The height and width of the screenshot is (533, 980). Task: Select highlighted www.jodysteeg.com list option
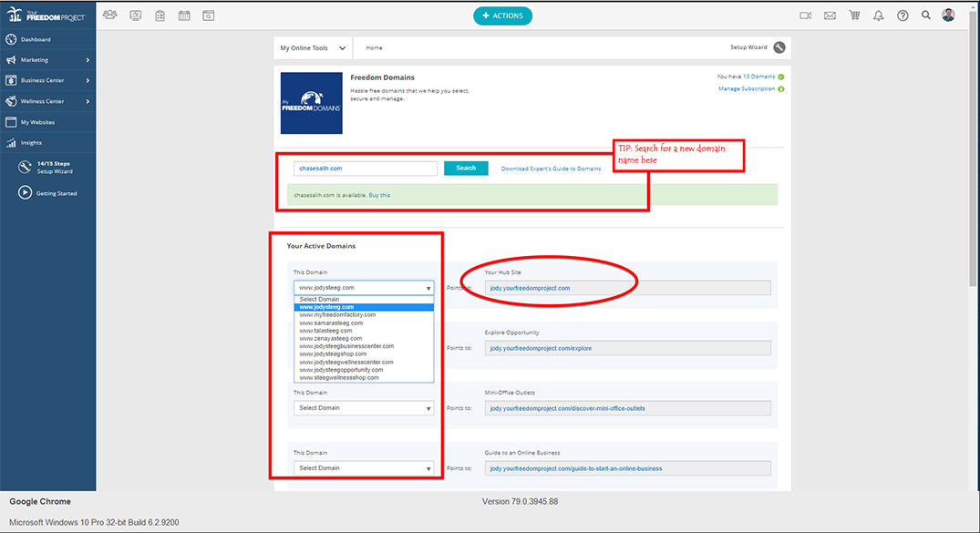[364, 307]
